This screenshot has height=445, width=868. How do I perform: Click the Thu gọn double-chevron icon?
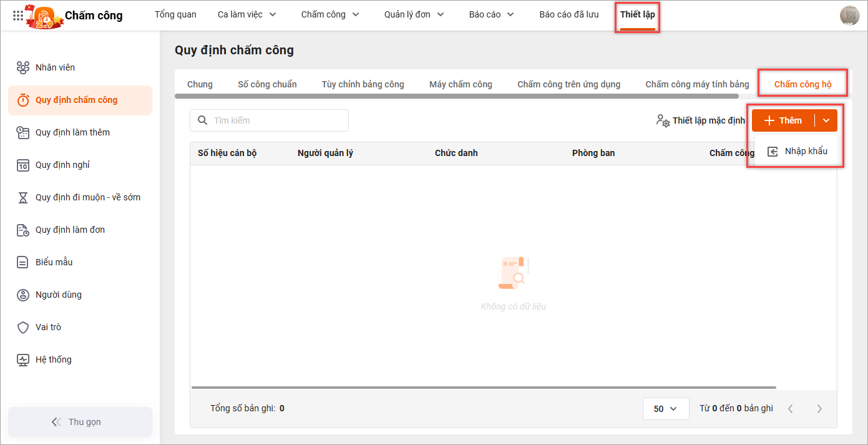pos(56,422)
